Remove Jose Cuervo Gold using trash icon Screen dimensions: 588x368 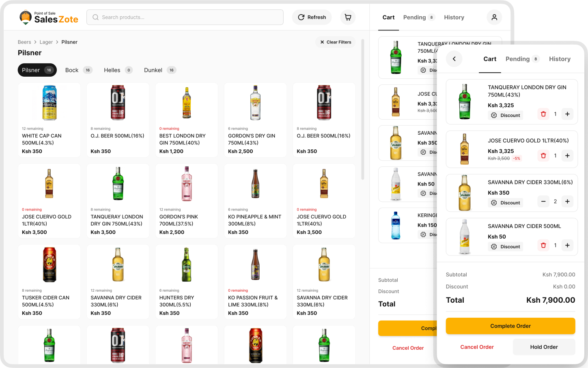tap(543, 155)
